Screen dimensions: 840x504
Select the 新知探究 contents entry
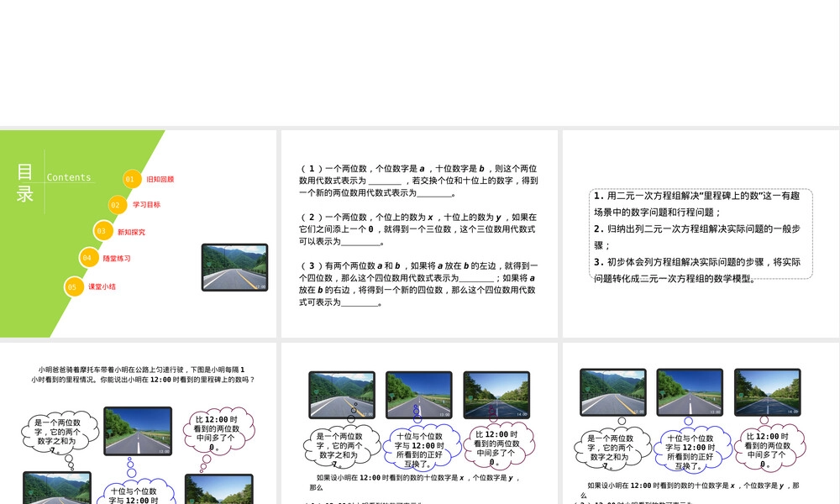[x=131, y=232]
